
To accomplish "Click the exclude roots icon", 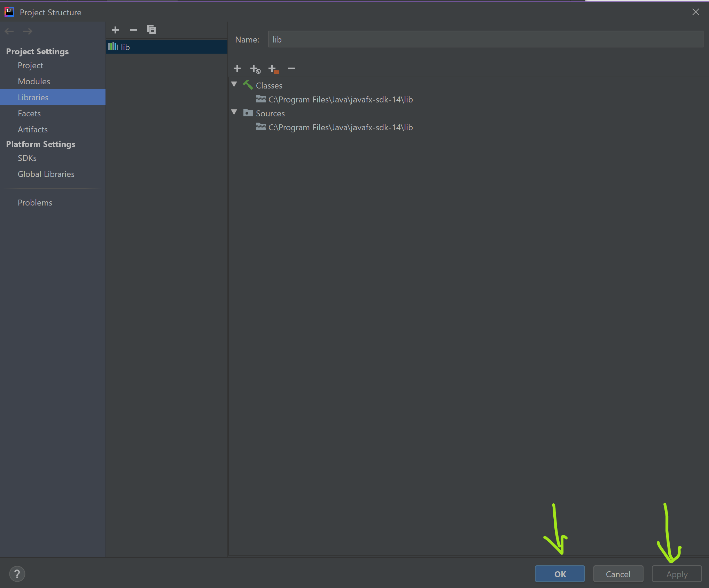I will (x=273, y=69).
